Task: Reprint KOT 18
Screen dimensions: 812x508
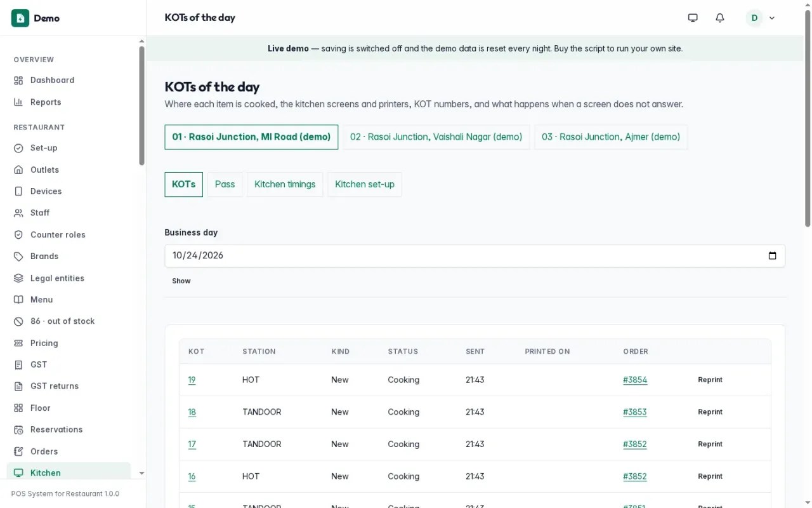Action: 710,412
